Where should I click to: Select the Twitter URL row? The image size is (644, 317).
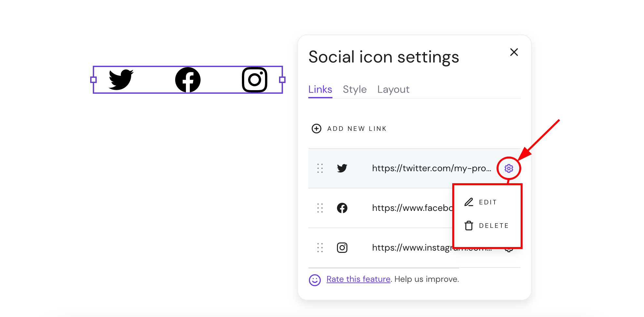coord(431,168)
